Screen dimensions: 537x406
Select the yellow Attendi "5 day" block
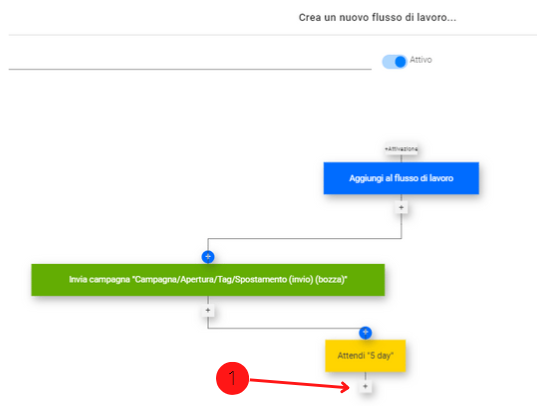point(365,356)
